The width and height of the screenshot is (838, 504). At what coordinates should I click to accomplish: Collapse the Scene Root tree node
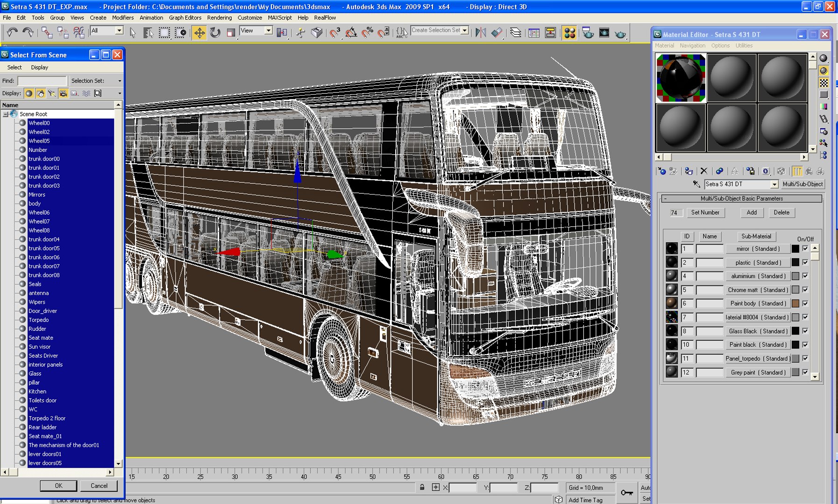click(x=6, y=114)
